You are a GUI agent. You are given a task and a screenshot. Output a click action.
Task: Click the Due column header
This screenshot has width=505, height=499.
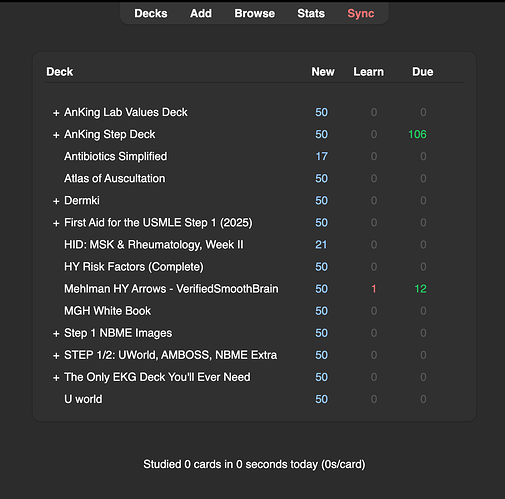pyautogui.click(x=423, y=72)
